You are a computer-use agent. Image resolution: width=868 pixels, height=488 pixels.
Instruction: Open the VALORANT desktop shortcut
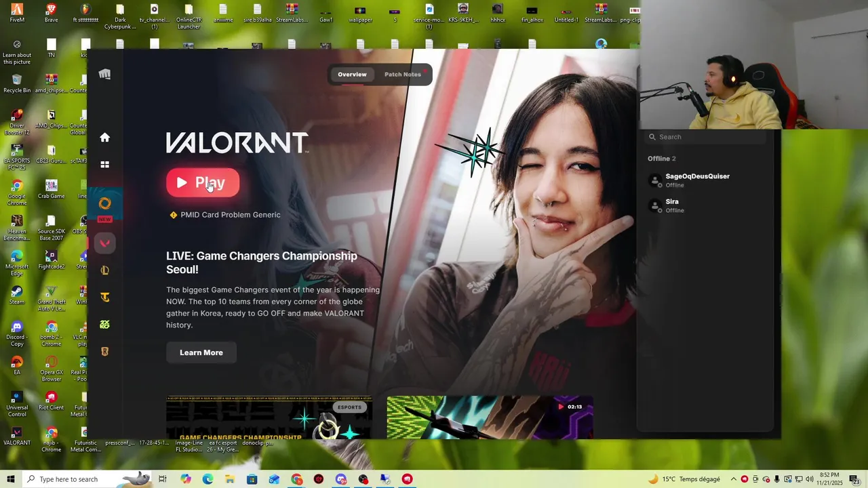click(17, 436)
